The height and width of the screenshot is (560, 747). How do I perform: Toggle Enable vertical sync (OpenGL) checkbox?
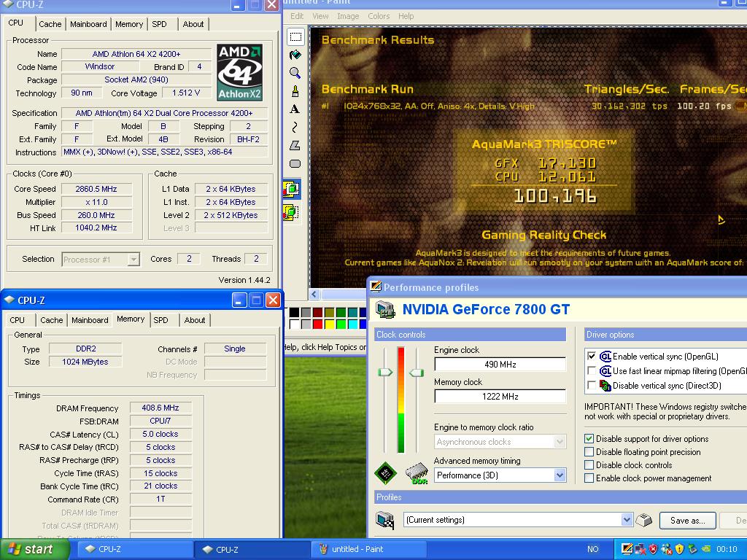(592, 356)
